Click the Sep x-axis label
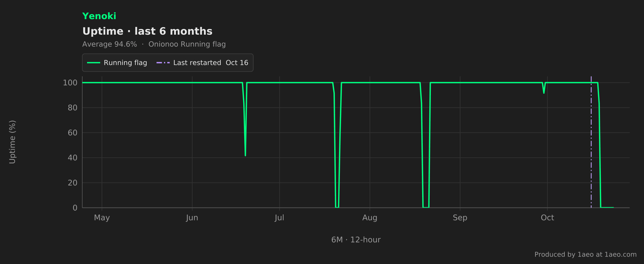Viewport: 644px width, 264px height. (460, 218)
